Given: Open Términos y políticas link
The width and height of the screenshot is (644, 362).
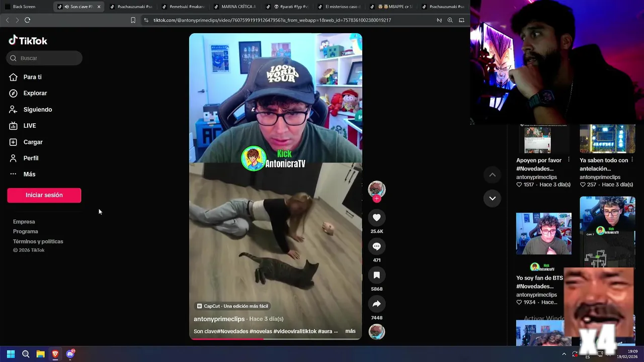Looking at the screenshot, I should (38, 241).
